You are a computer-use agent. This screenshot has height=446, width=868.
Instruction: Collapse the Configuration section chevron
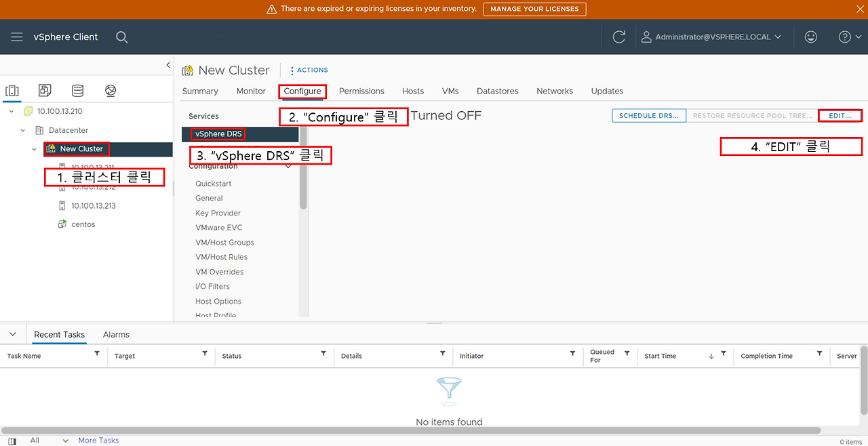[289, 167]
